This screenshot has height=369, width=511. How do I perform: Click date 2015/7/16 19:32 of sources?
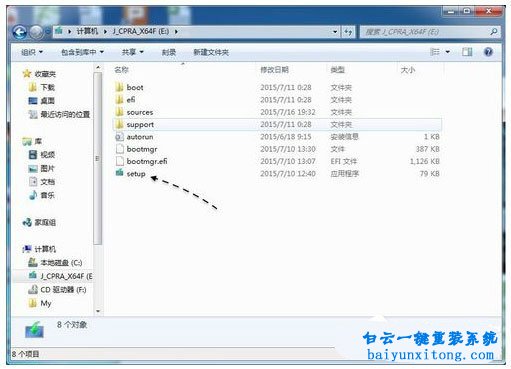tap(287, 112)
